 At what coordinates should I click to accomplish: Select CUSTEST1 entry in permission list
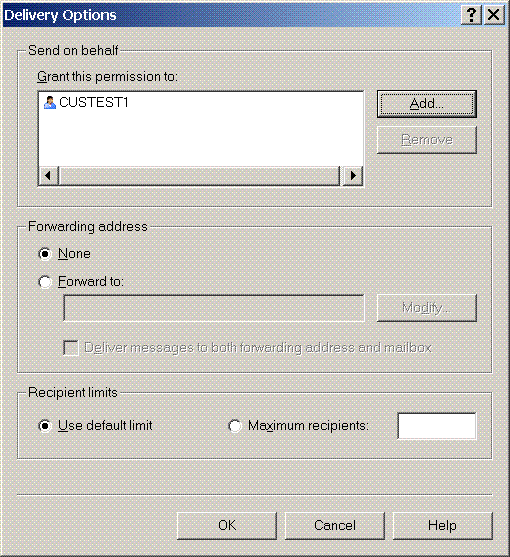[86, 103]
